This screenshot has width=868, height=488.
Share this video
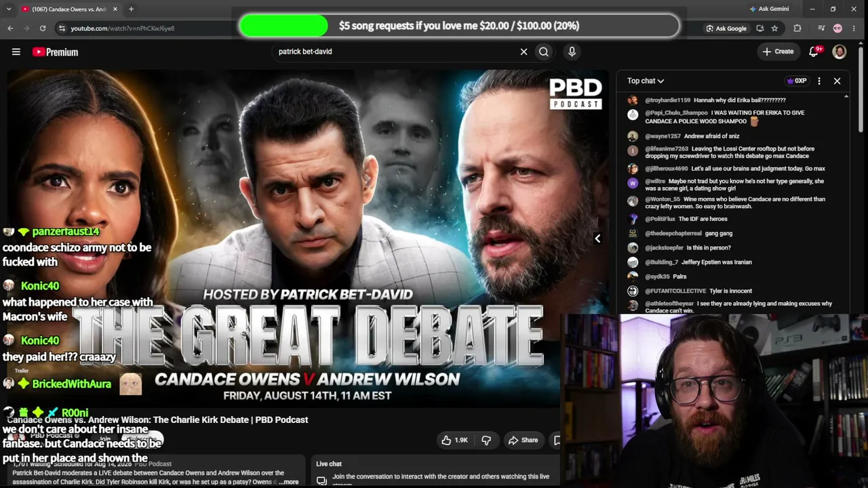click(x=523, y=440)
